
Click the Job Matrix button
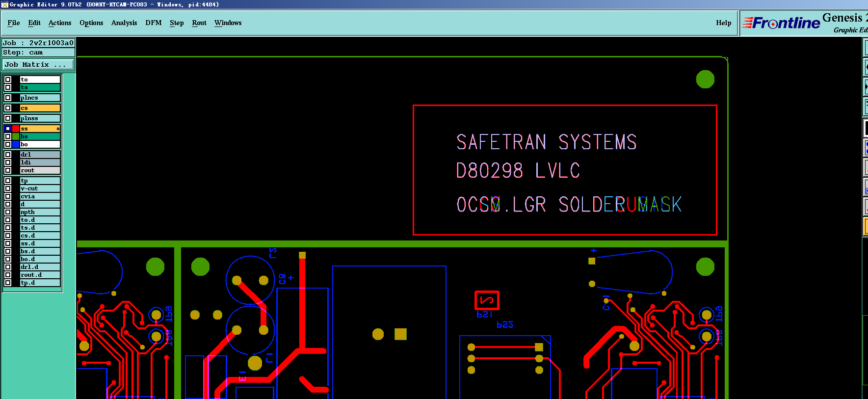click(x=39, y=64)
